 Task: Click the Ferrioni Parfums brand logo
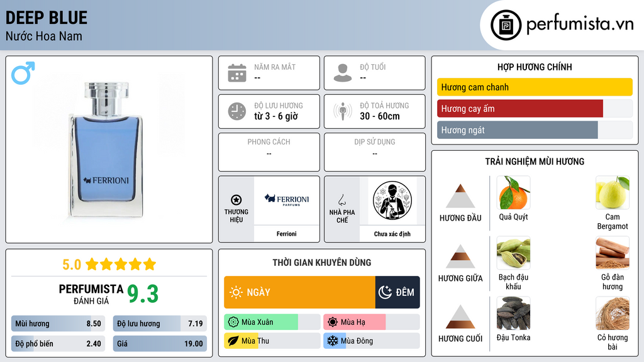[x=287, y=200]
